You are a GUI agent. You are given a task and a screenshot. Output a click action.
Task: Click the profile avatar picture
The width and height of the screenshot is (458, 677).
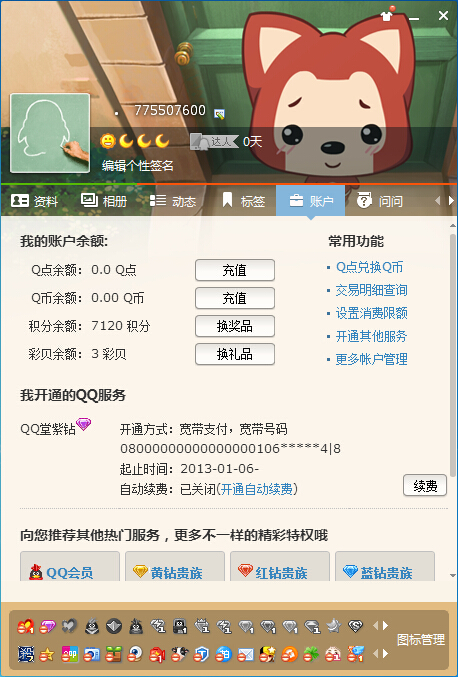click(x=50, y=133)
